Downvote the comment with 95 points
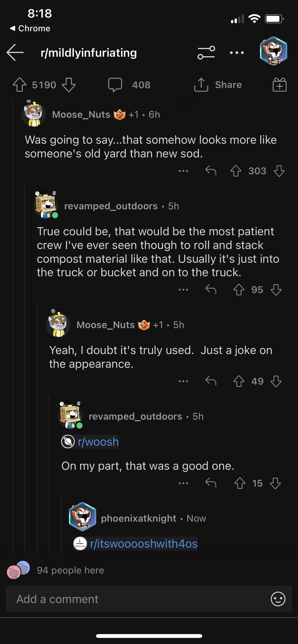The width and height of the screenshot is (298, 644). (276, 290)
